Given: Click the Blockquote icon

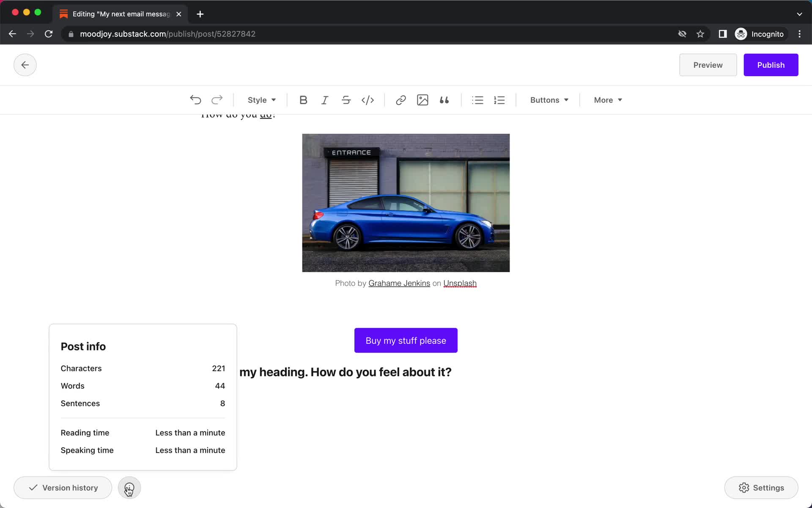Looking at the screenshot, I should [443, 99].
